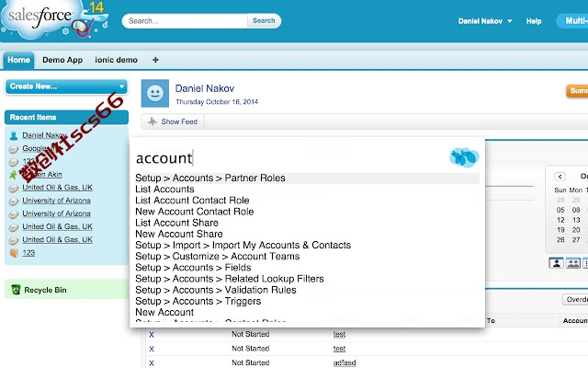This screenshot has height=368, width=588.
Task: Click the 'Thursday October 16, 2014' date text
Action: 217,102
